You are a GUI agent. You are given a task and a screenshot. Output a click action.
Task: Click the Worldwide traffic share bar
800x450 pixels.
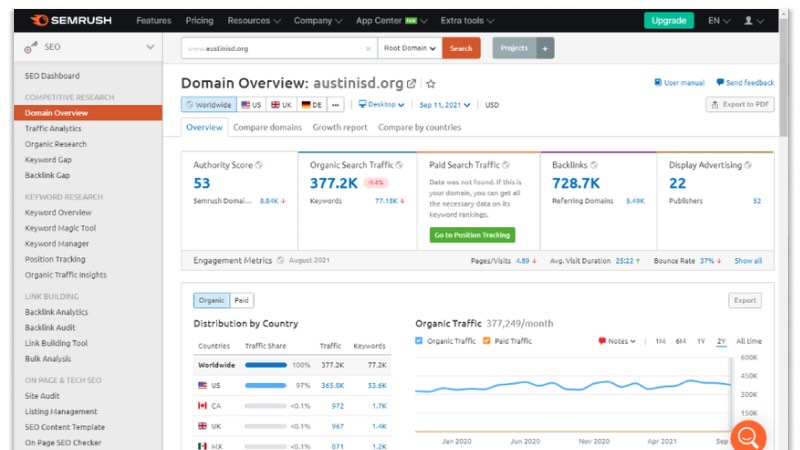pyautogui.click(x=266, y=365)
